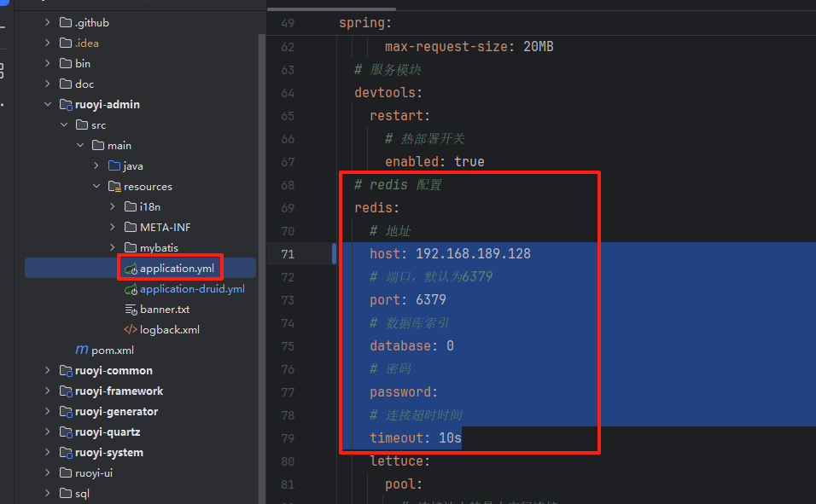816x504 pixels.
Task: Open pom.xml under ruoyi-admin
Action: [x=113, y=350]
